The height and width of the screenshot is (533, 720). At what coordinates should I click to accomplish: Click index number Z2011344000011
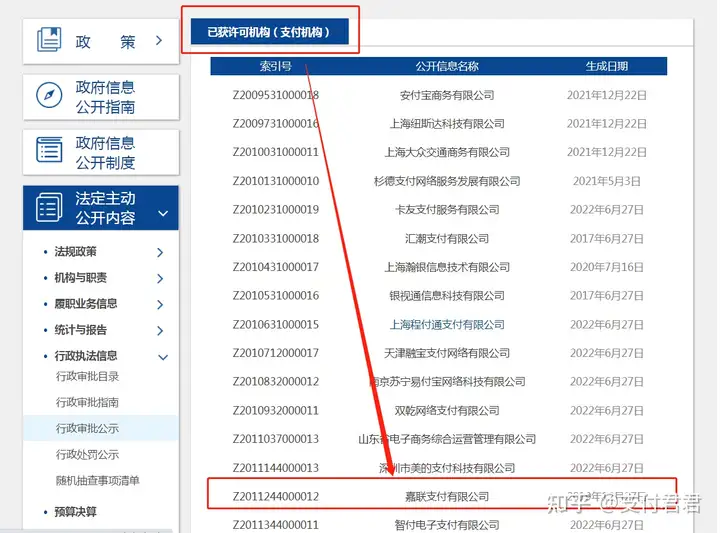[276, 525]
